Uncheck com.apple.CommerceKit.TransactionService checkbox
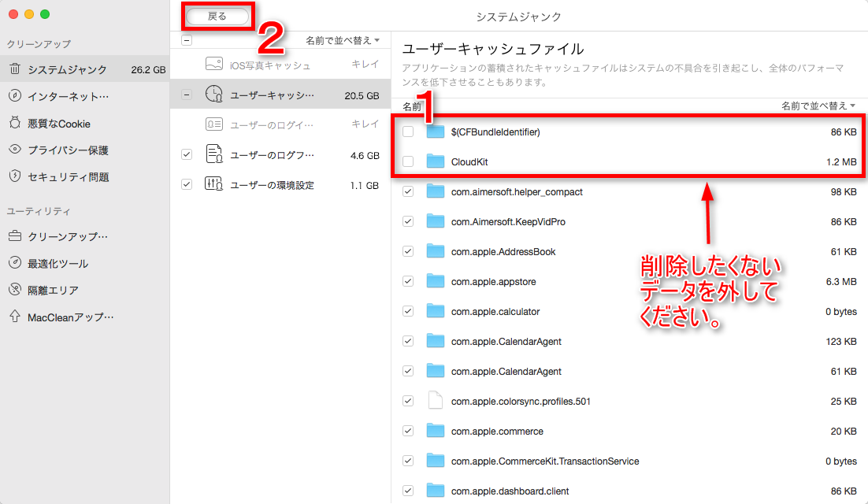The image size is (868, 504). coord(408,461)
